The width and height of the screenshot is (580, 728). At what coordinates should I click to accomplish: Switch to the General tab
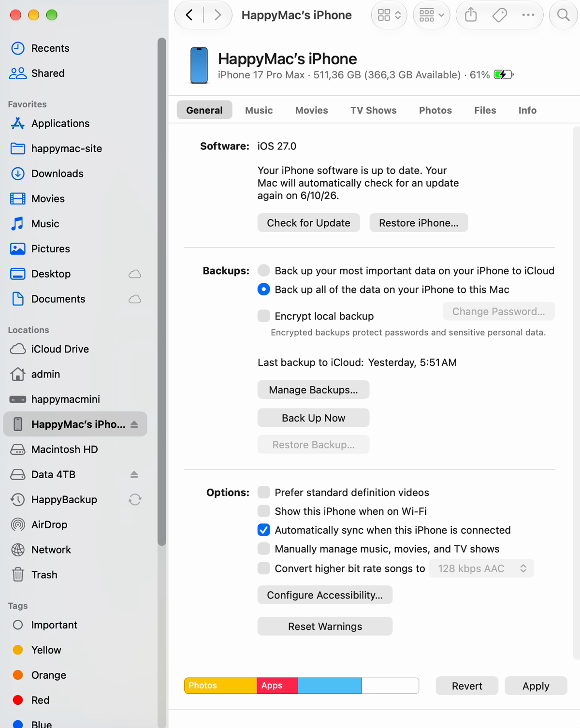click(204, 110)
